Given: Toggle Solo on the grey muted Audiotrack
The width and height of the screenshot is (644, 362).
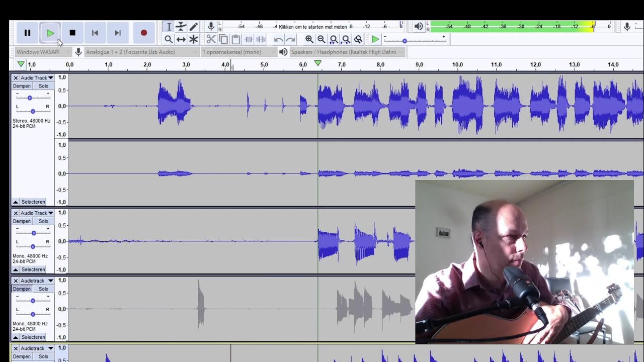Looking at the screenshot, I should 43,289.
